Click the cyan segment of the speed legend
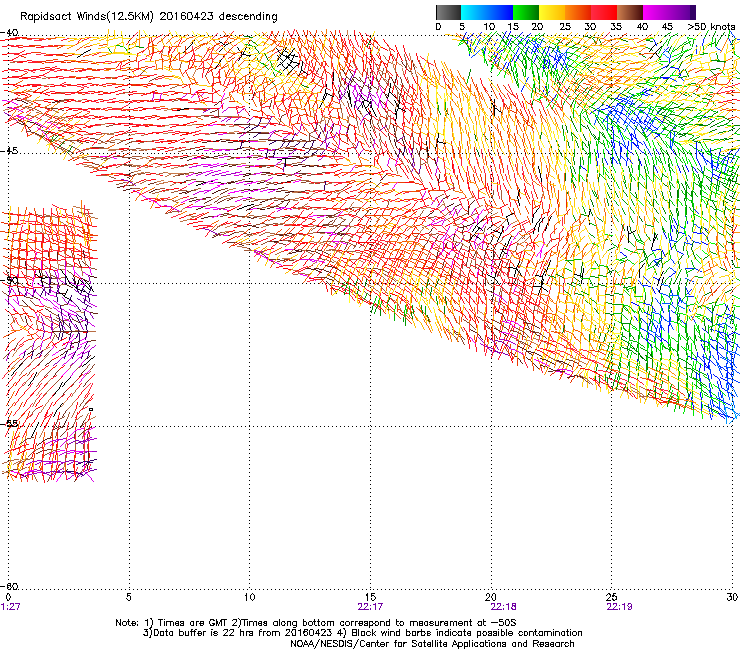This screenshot has height=650, width=740. pos(474,12)
